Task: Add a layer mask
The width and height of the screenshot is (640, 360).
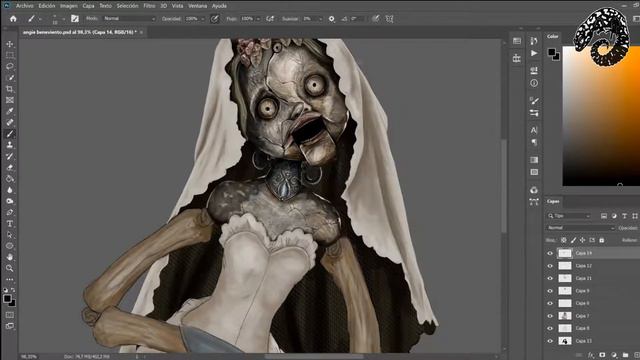Action: (x=602, y=355)
